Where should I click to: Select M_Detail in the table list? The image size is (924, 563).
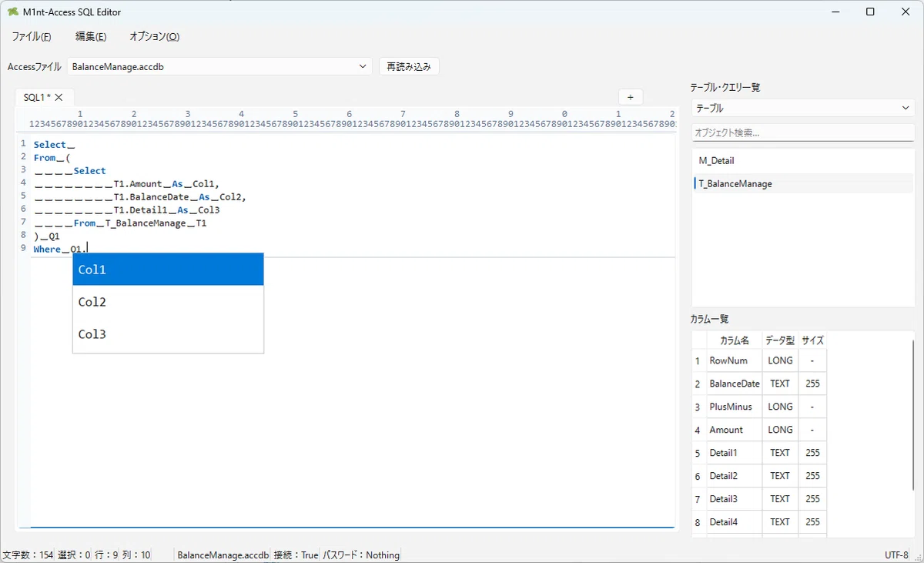(x=802, y=161)
